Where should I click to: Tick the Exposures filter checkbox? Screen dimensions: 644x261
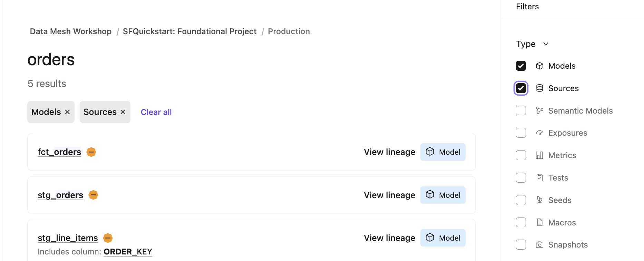pos(521,133)
